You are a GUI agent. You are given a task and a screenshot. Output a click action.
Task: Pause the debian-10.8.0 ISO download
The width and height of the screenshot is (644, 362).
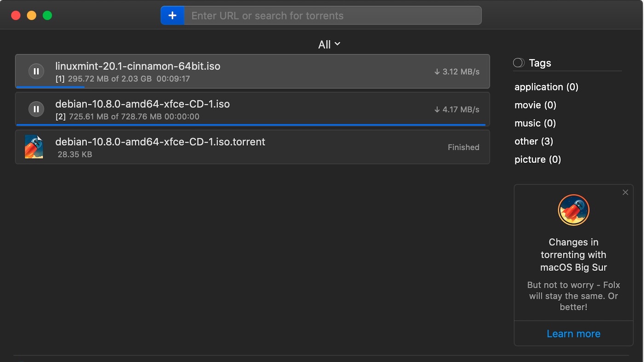point(36,109)
